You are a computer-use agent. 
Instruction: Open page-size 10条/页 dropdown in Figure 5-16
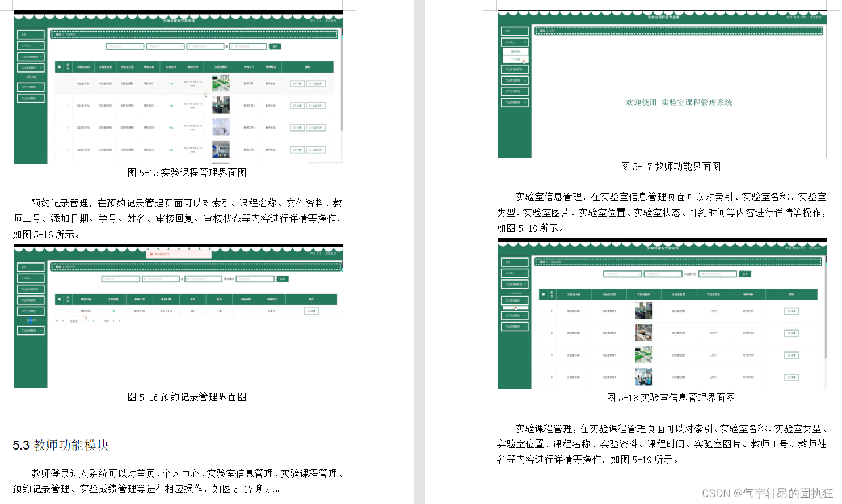tap(75, 321)
